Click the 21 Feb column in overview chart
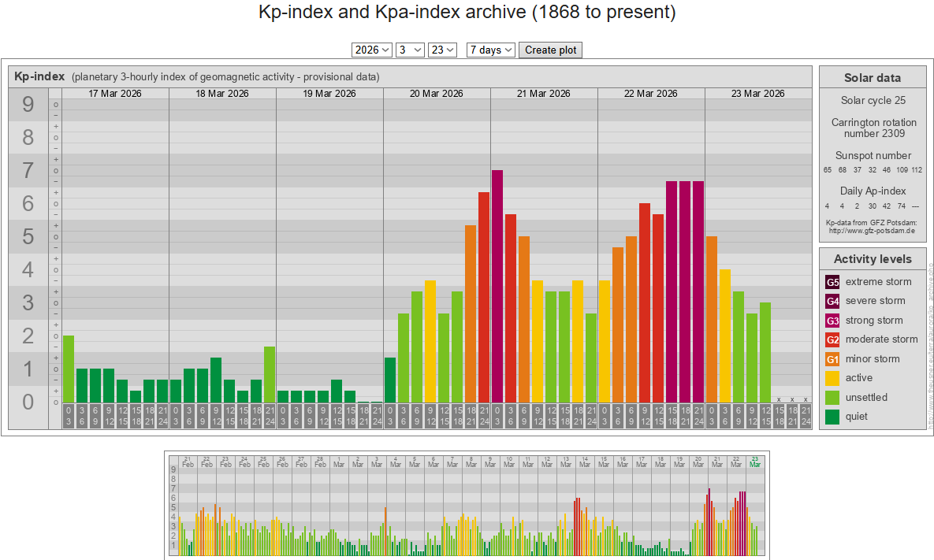This screenshot has height=560, width=934. coord(188,506)
